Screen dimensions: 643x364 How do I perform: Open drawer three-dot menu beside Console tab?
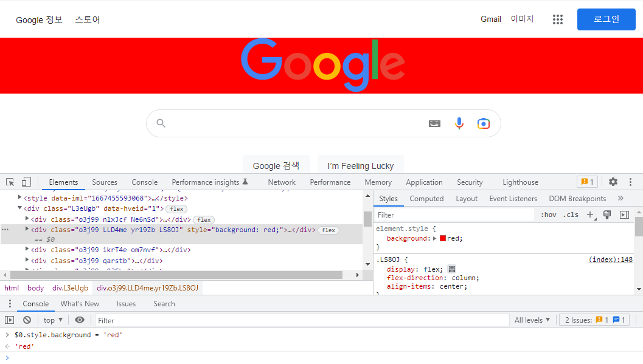coord(10,304)
